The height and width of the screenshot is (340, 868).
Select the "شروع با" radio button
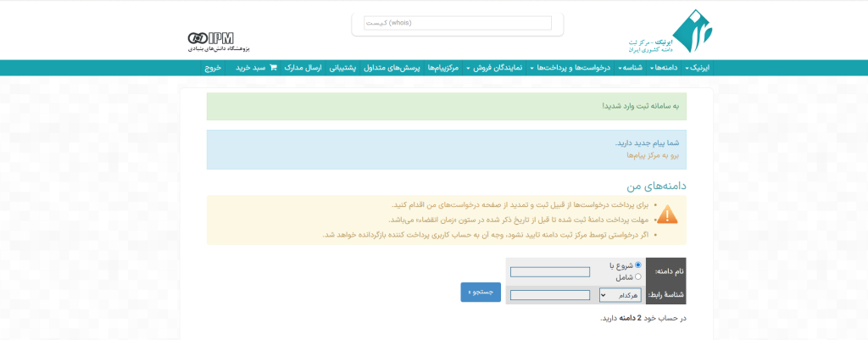[637, 265]
